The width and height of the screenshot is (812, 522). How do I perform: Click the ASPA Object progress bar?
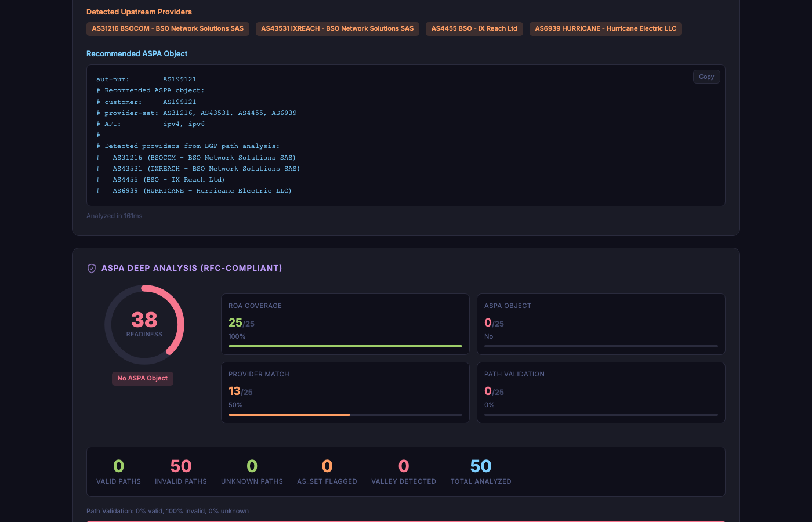click(601, 346)
